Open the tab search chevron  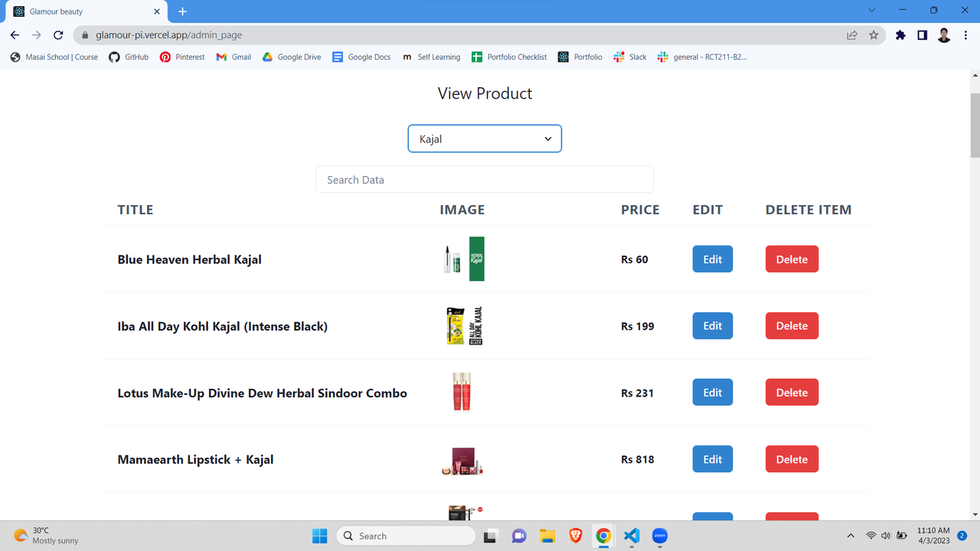(871, 11)
